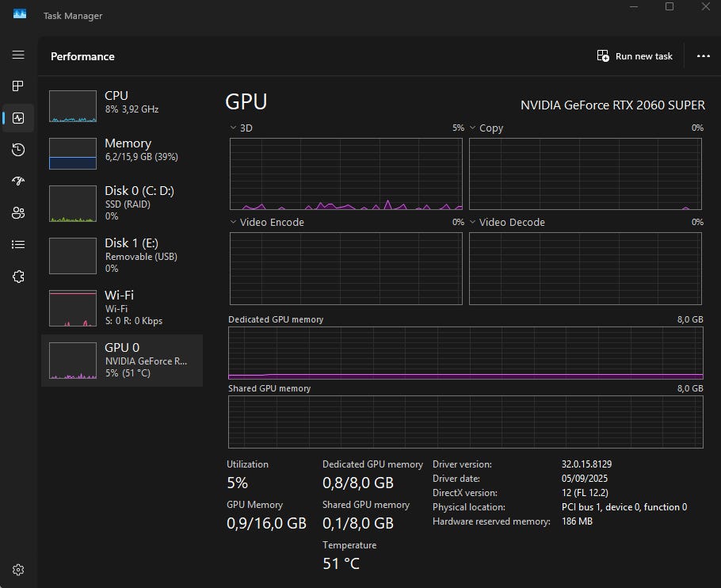Open the hamburger navigation menu
The image size is (721, 588).
[x=18, y=55]
